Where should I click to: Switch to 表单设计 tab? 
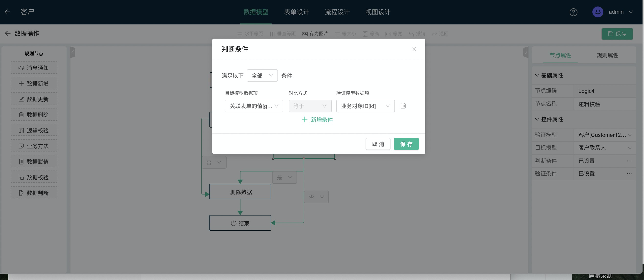pos(297,12)
